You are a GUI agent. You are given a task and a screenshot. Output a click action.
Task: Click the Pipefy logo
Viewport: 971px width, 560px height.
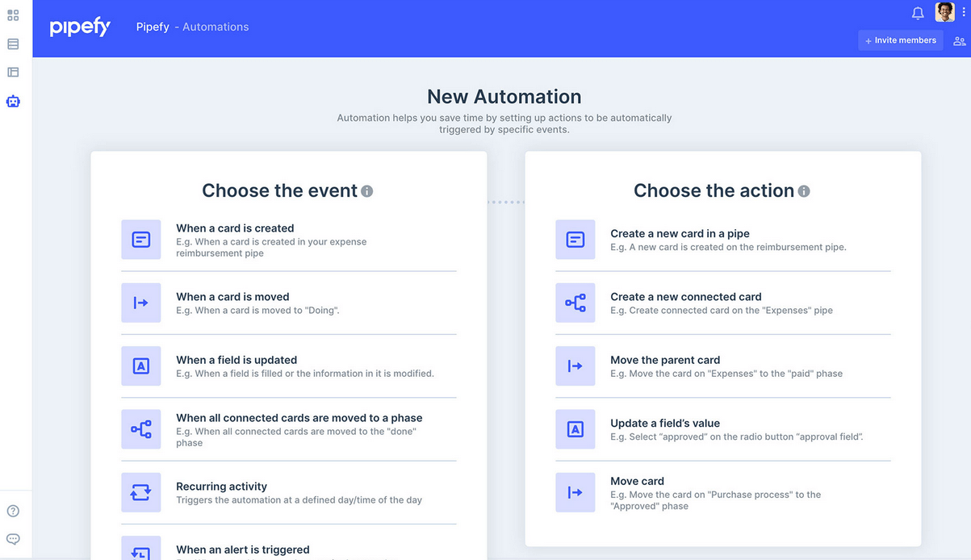(x=80, y=27)
